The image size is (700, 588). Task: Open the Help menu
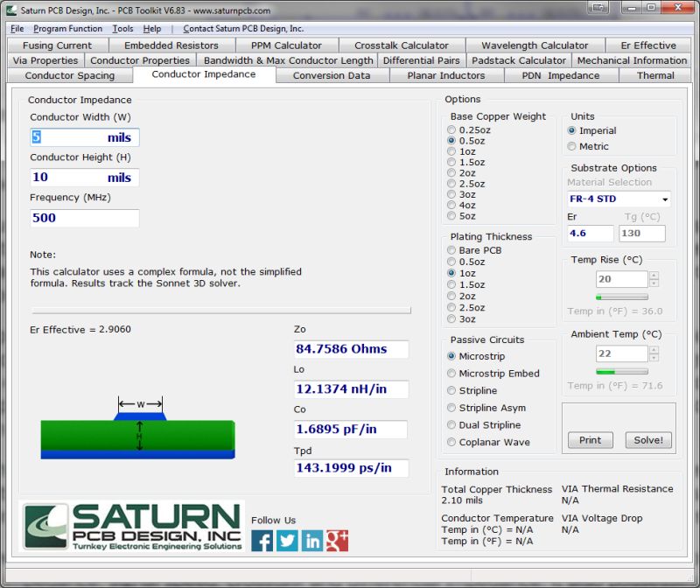[152, 29]
